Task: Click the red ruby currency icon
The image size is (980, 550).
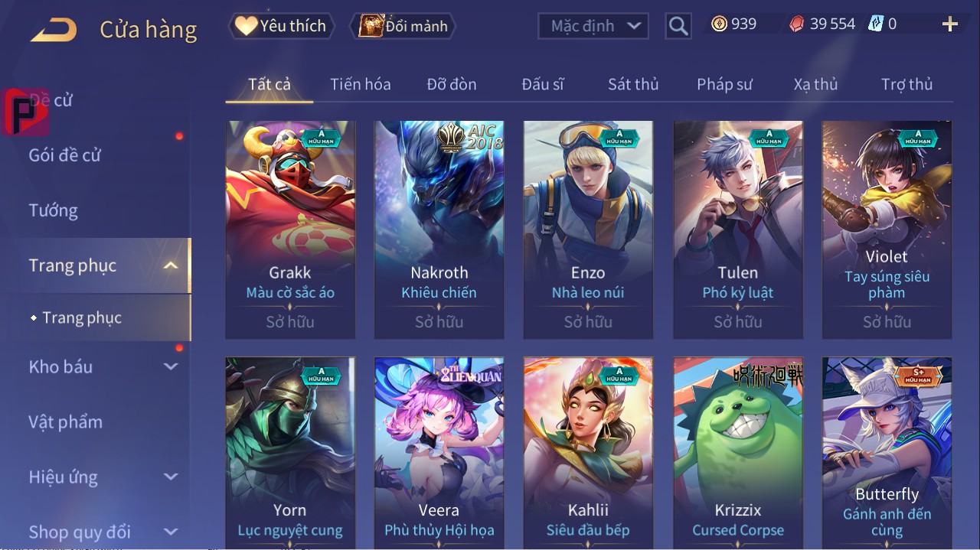Action: click(797, 24)
